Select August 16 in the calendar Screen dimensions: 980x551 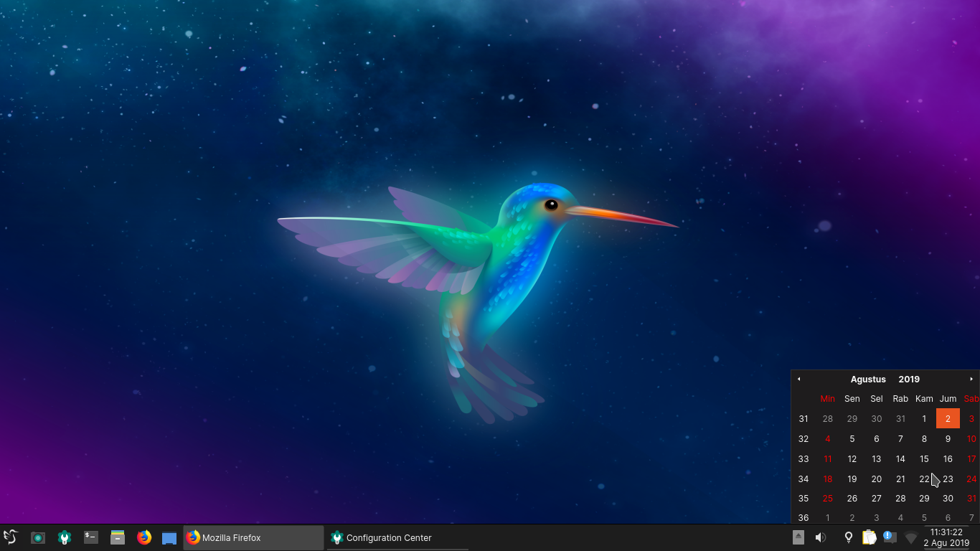click(948, 458)
